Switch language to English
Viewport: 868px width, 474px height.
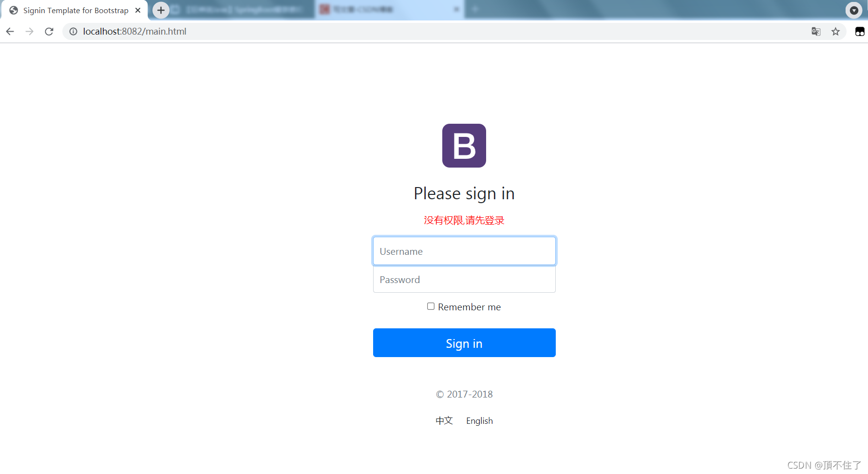tap(479, 421)
